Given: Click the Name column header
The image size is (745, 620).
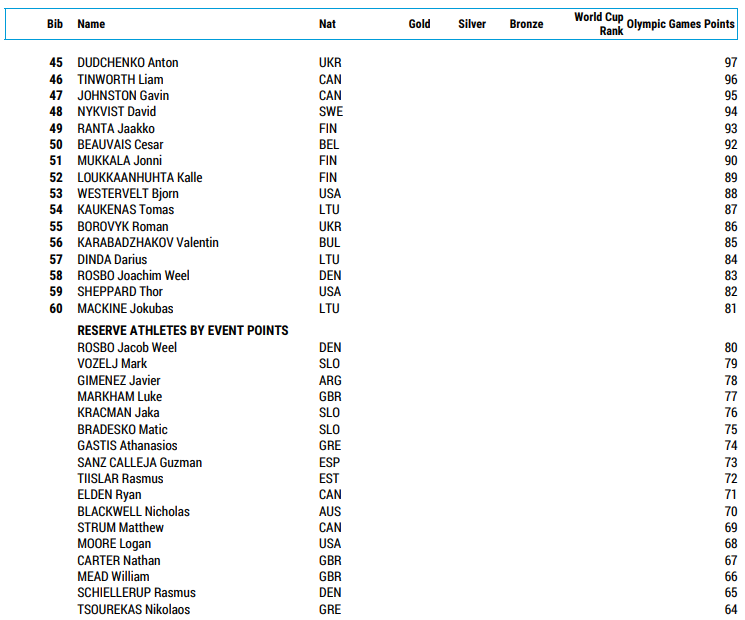Looking at the screenshot, I should [91, 24].
